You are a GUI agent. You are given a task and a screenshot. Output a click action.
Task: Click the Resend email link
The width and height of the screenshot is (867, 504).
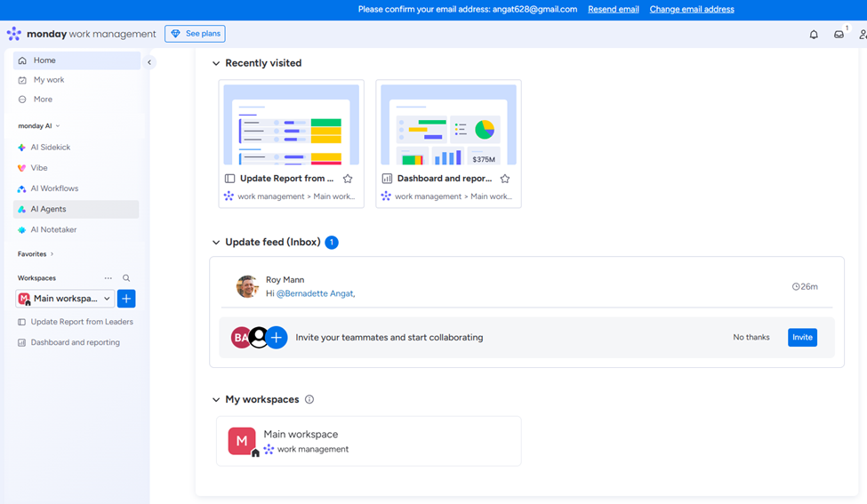pos(614,10)
